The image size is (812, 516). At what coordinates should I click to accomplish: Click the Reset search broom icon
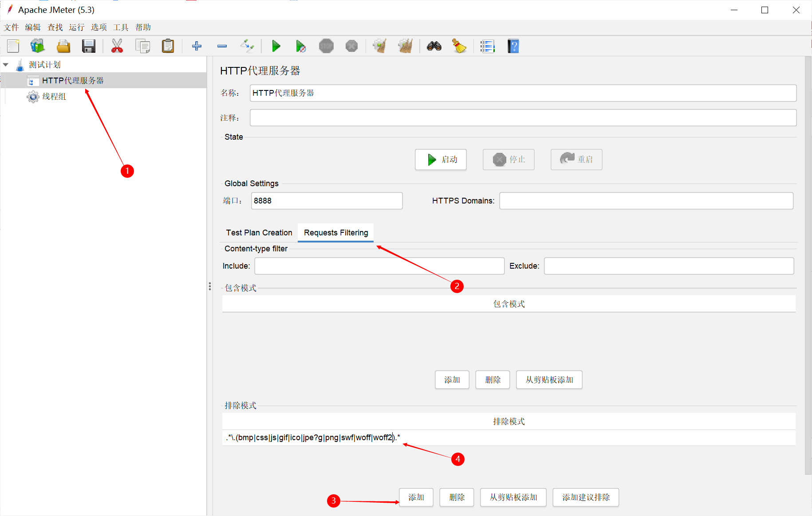coord(459,46)
